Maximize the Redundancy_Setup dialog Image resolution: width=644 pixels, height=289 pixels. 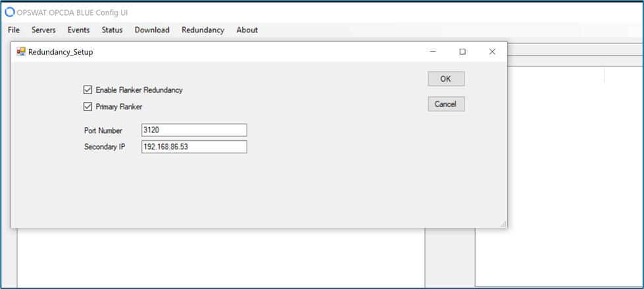462,52
